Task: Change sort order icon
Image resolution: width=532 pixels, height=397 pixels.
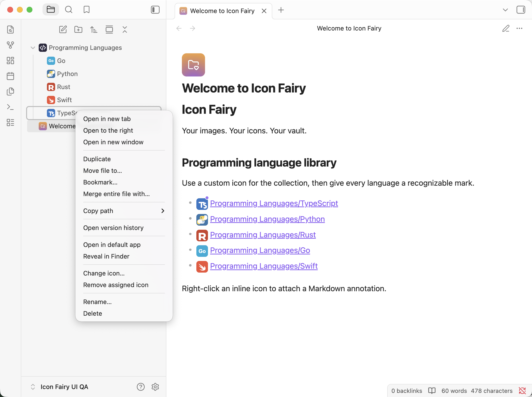Action: click(94, 30)
